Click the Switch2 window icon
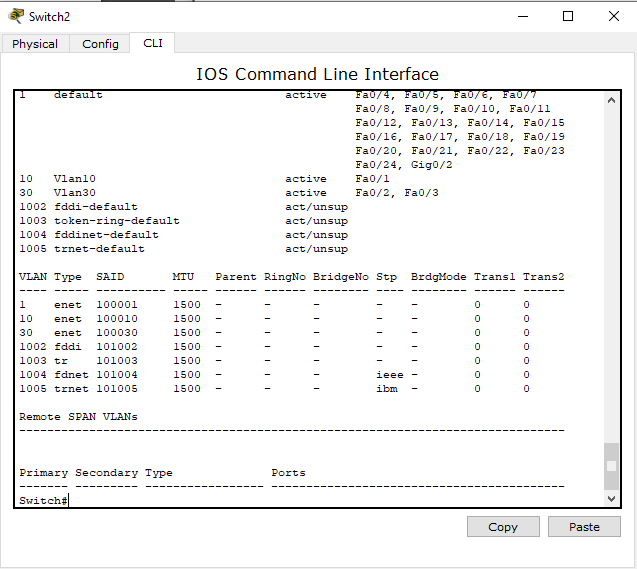The width and height of the screenshot is (637, 569). click(16, 16)
